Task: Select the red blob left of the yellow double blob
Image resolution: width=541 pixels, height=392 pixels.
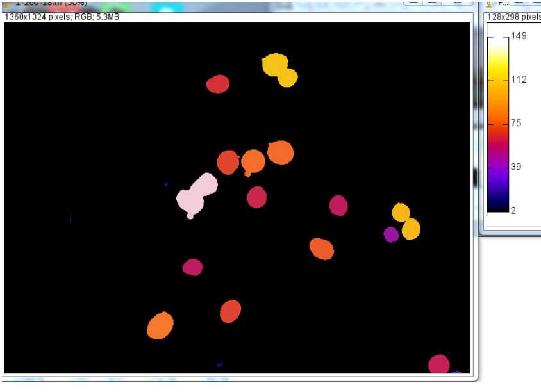Action: click(x=218, y=84)
